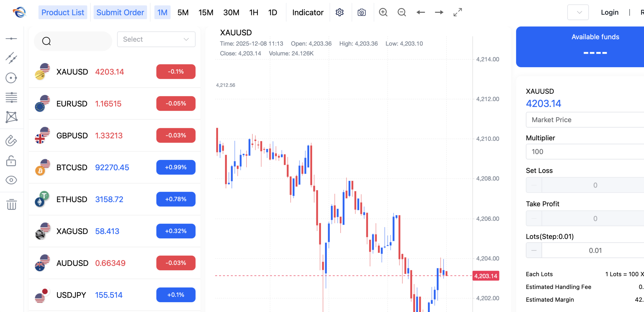Click the Login button
644x312 pixels.
point(609,12)
